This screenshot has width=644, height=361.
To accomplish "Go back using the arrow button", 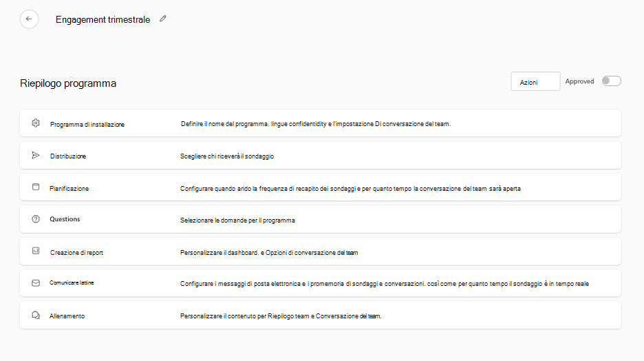I will tap(29, 19).
